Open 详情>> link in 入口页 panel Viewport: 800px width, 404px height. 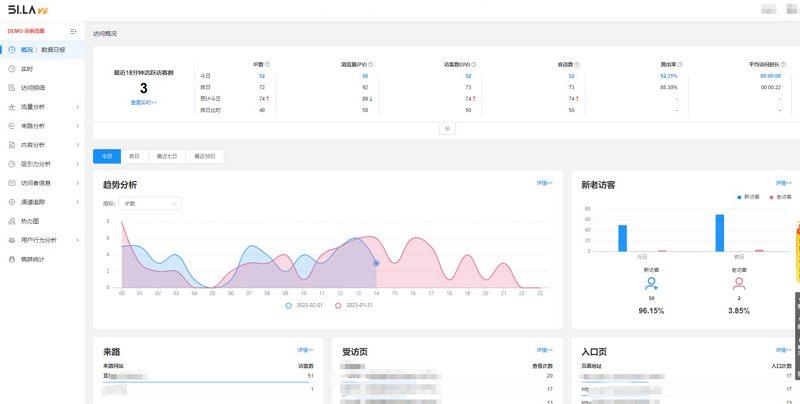click(784, 350)
